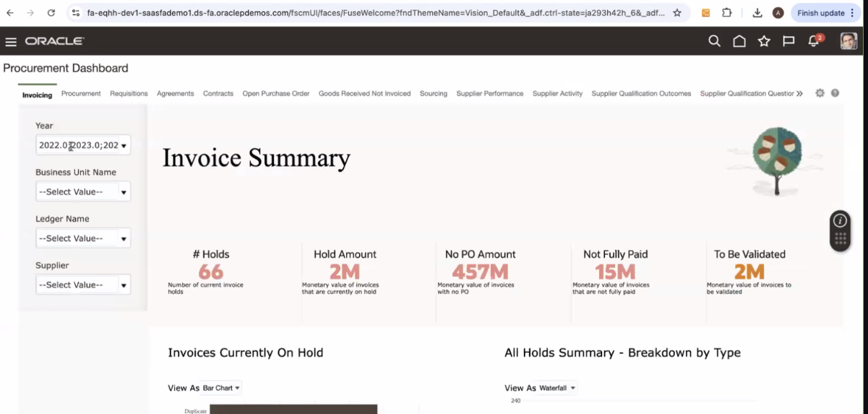Switch to the Supplier Performance tab

point(490,93)
